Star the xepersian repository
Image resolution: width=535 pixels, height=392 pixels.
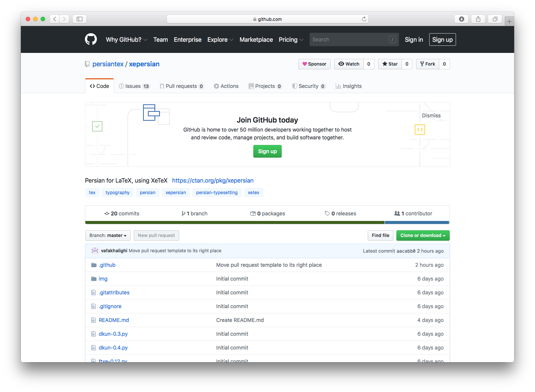coord(390,64)
